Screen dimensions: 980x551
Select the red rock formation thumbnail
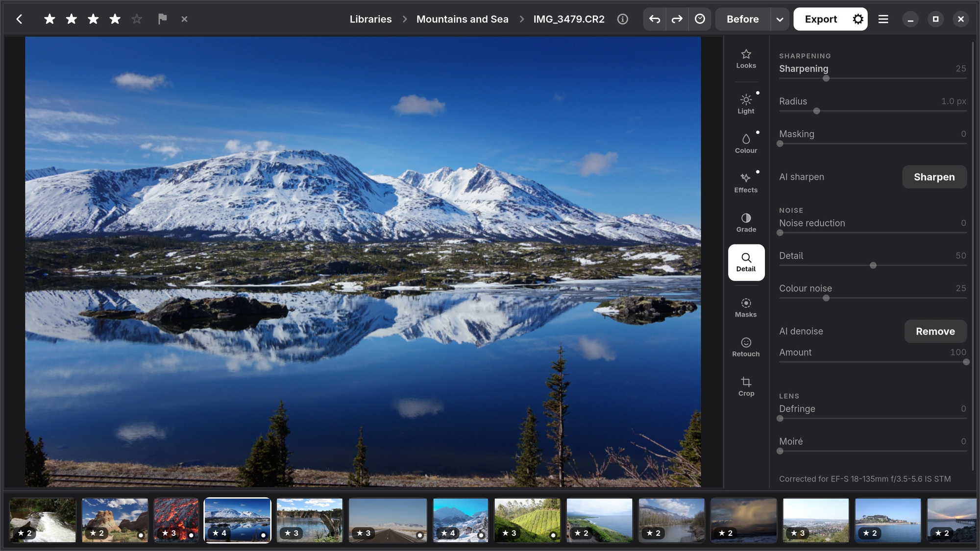coord(115,520)
